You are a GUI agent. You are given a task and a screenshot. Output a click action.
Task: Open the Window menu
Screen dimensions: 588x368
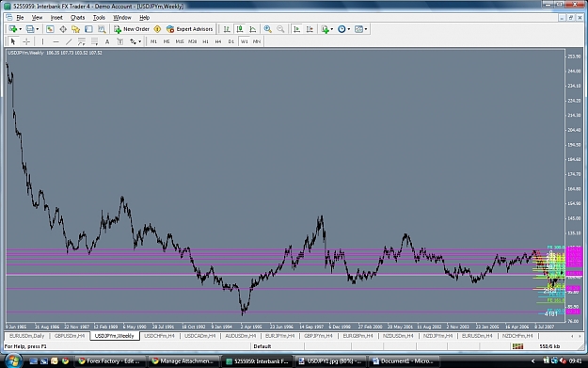pyautogui.click(x=122, y=17)
